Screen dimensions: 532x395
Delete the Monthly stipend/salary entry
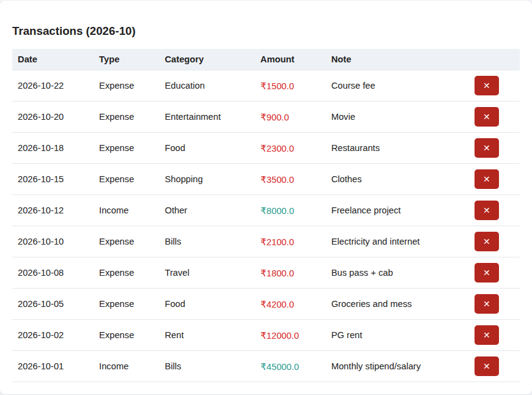click(487, 366)
